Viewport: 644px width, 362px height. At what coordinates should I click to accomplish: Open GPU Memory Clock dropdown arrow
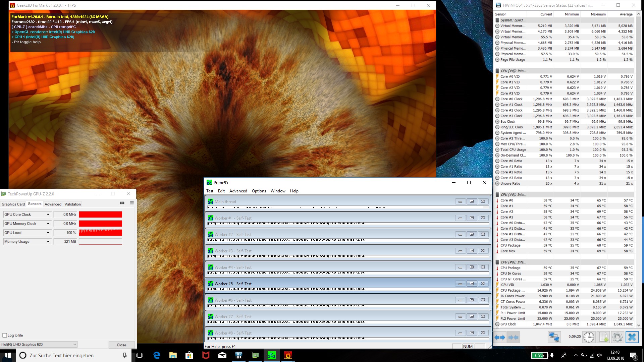click(48, 224)
